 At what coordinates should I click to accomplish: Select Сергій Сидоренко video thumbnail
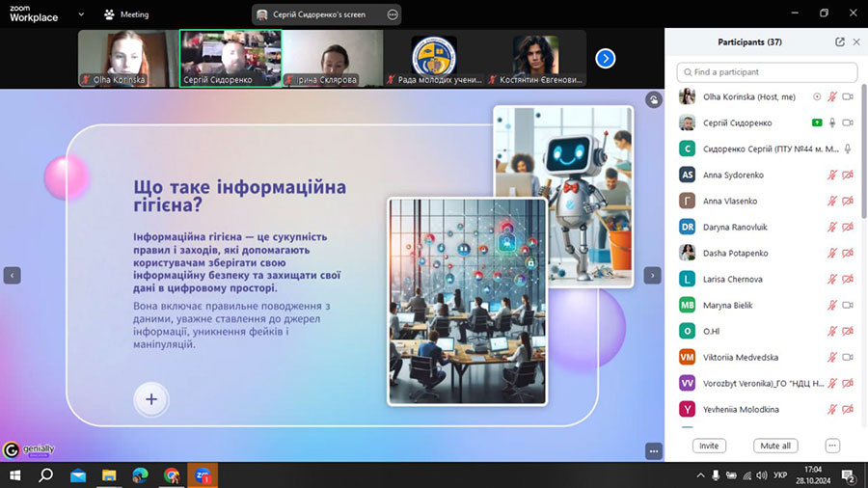(x=231, y=58)
